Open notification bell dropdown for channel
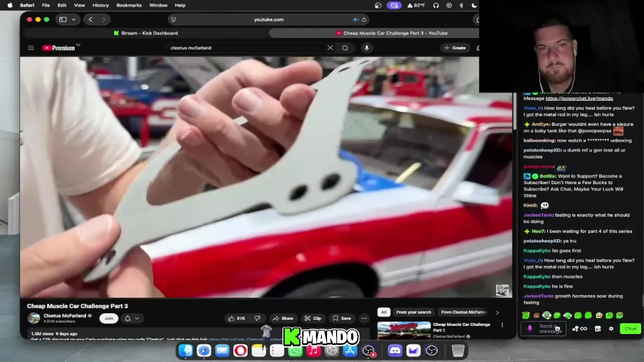The height and width of the screenshot is (362, 644). (x=132, y=318)
